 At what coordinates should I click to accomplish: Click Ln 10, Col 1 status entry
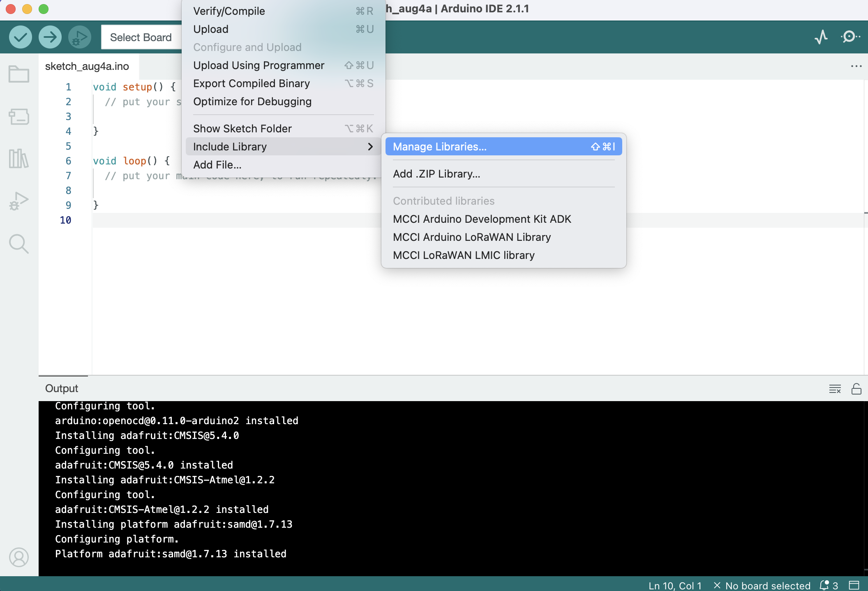(x=675, y=585)
